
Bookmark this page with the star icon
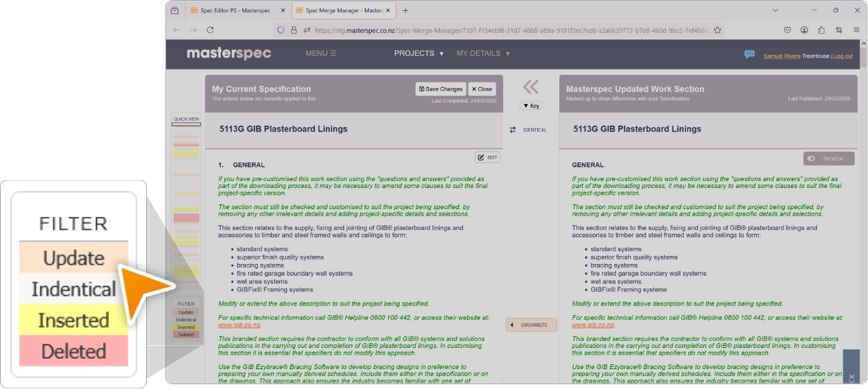(717, 30)
